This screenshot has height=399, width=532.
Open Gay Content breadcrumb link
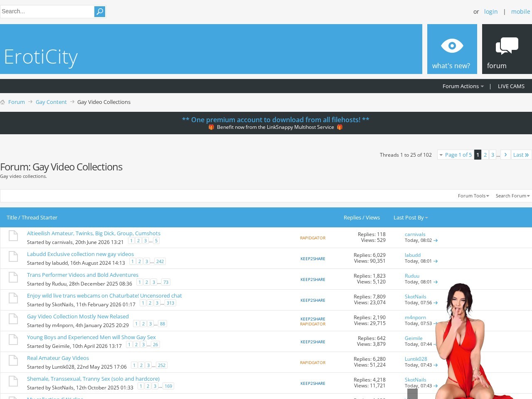point(51,102)
